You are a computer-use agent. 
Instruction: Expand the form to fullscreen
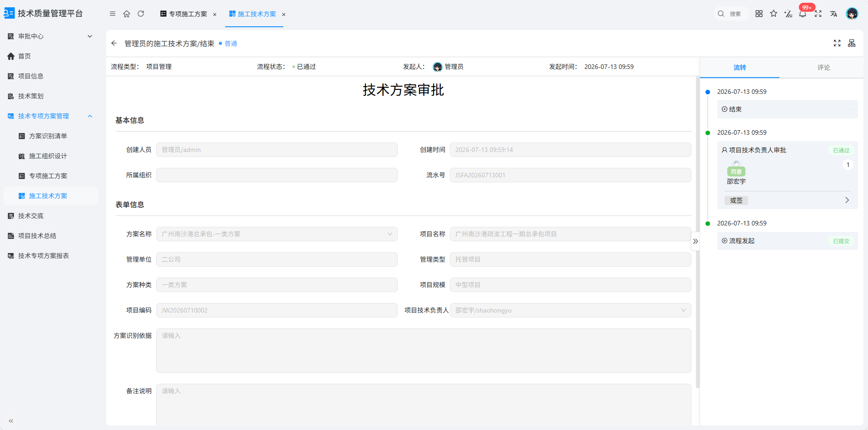coord(837,43)
